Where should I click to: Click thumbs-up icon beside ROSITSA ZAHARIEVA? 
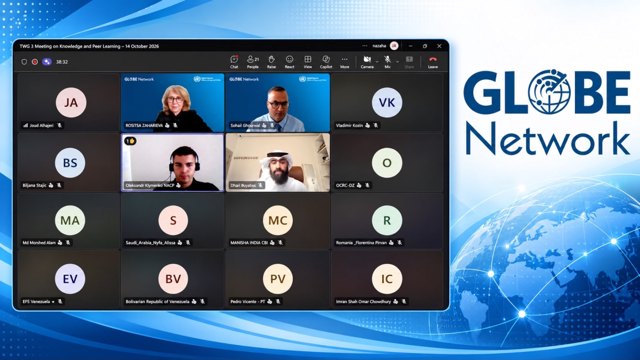[167, 125]
